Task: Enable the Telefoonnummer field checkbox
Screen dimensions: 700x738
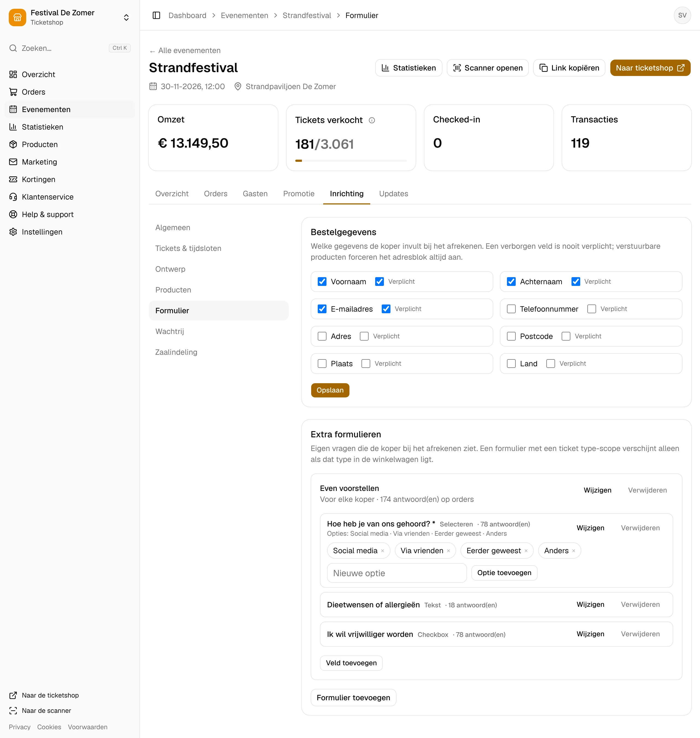Action: click(x=511, y=309)
